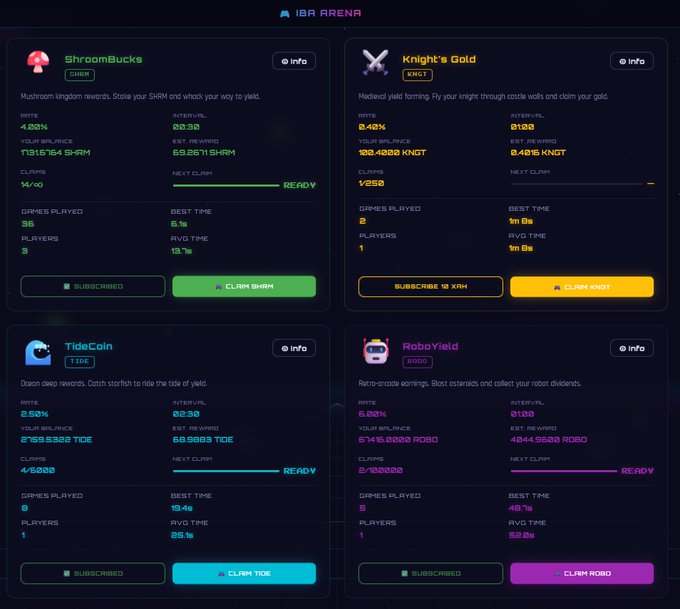Click the 14/∞ claims count
Viewport: 680px width, 609px height.
[32, 185]
